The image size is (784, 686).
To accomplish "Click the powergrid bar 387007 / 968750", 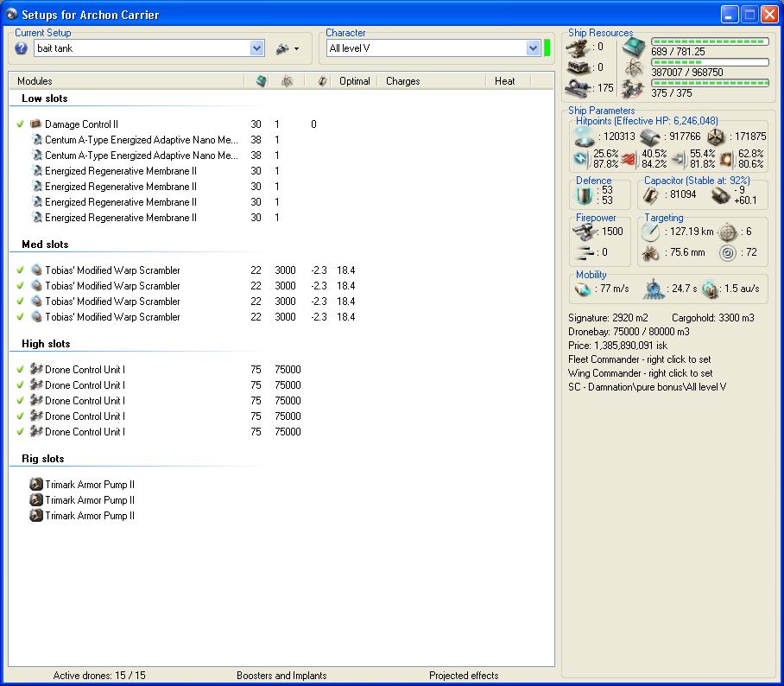I will [x=710, y=62].
